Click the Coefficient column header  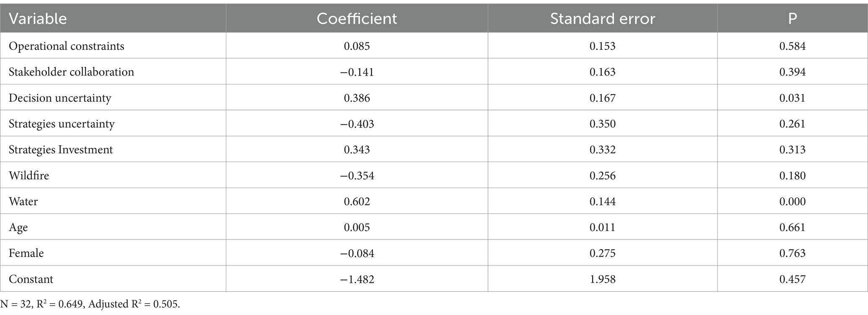point(357,19)
